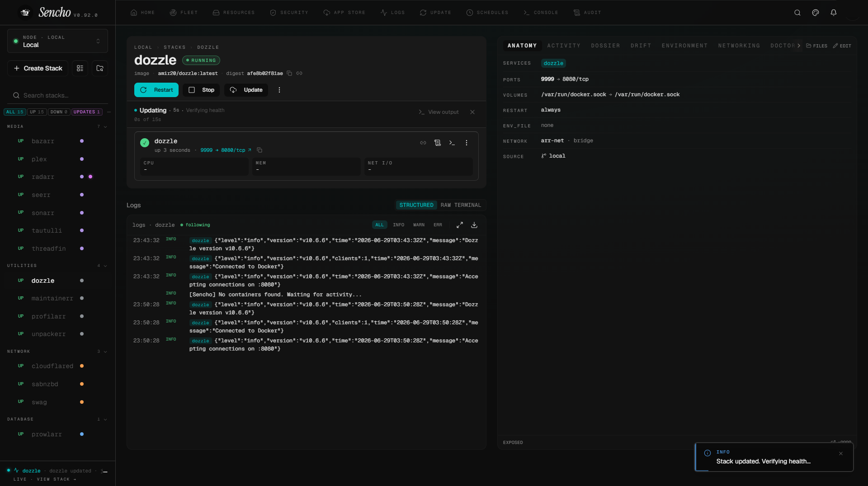Collapse the MEDIA stack group
Viewport: 868px width, 486px height.
[x=105, y=127]
